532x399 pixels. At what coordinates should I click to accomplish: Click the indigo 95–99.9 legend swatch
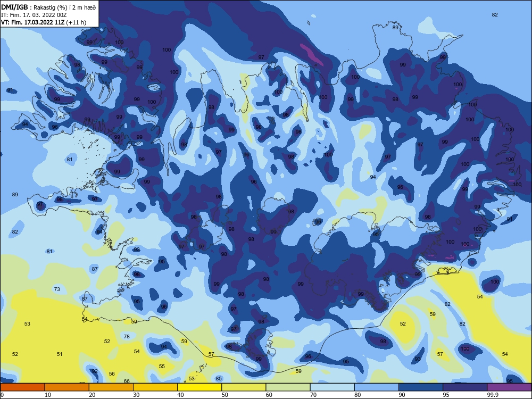click(465, 387)
